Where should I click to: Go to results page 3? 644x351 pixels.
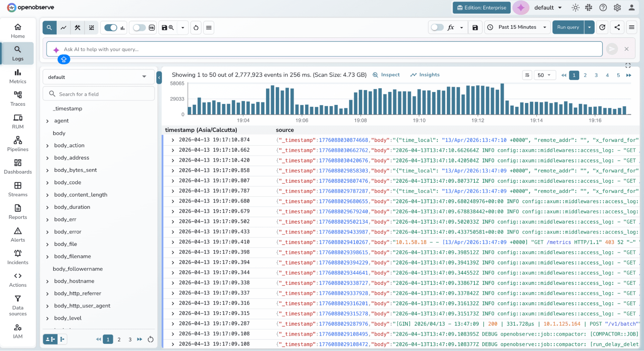pyautogui.click(x=596, y=75)
